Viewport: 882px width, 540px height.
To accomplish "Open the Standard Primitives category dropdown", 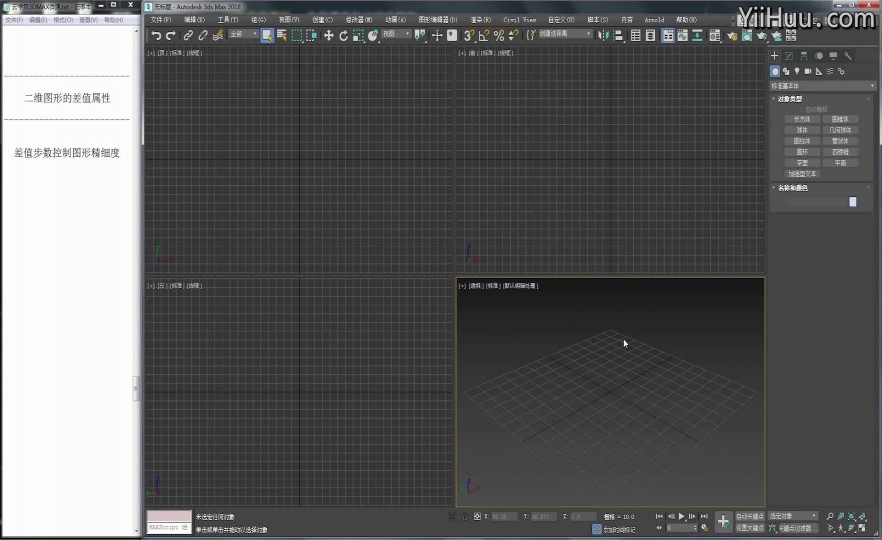I will tap(822, 86).
